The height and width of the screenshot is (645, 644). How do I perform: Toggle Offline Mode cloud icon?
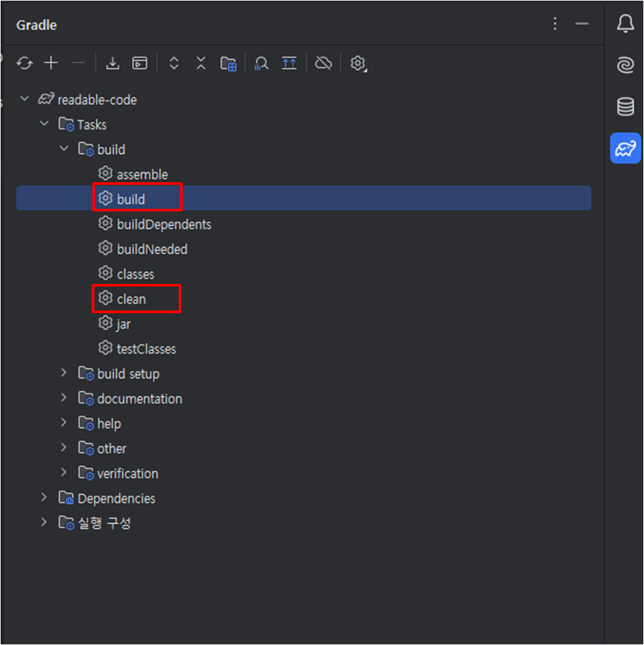[x=323, y=63]
